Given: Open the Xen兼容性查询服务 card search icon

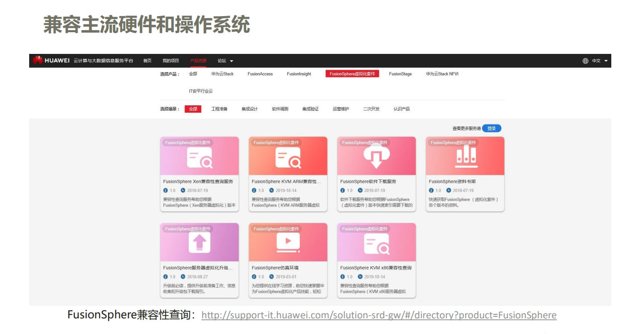Looking at the screenshot, I should click(x=200, y=158).
